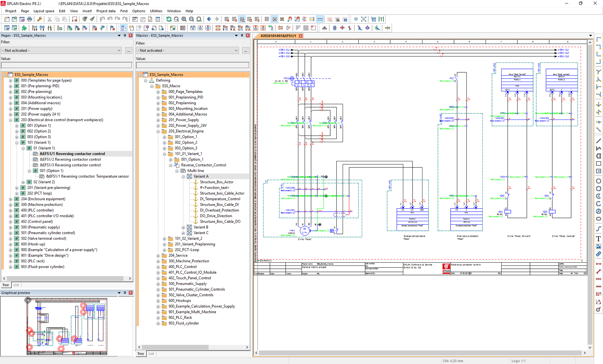Select DI_Overload_Protection macro item
This screenshot has height=364, width=603.
[x=220, y=210]
